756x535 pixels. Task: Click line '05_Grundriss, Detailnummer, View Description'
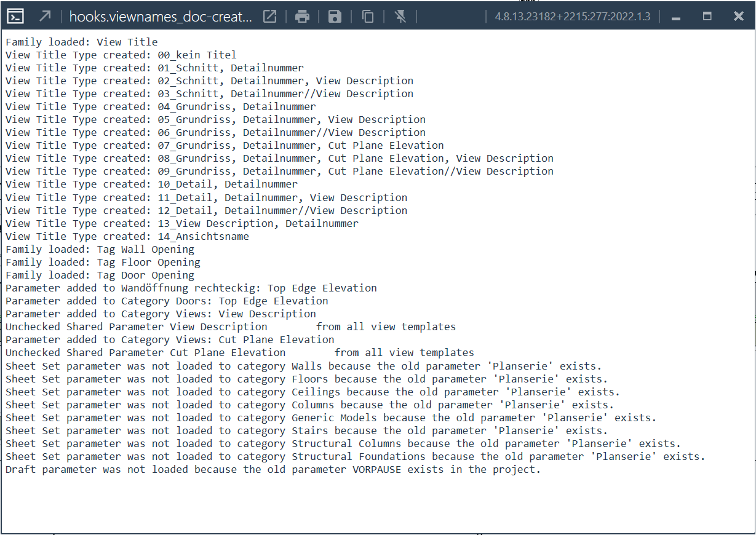click(x=216, y=120)
